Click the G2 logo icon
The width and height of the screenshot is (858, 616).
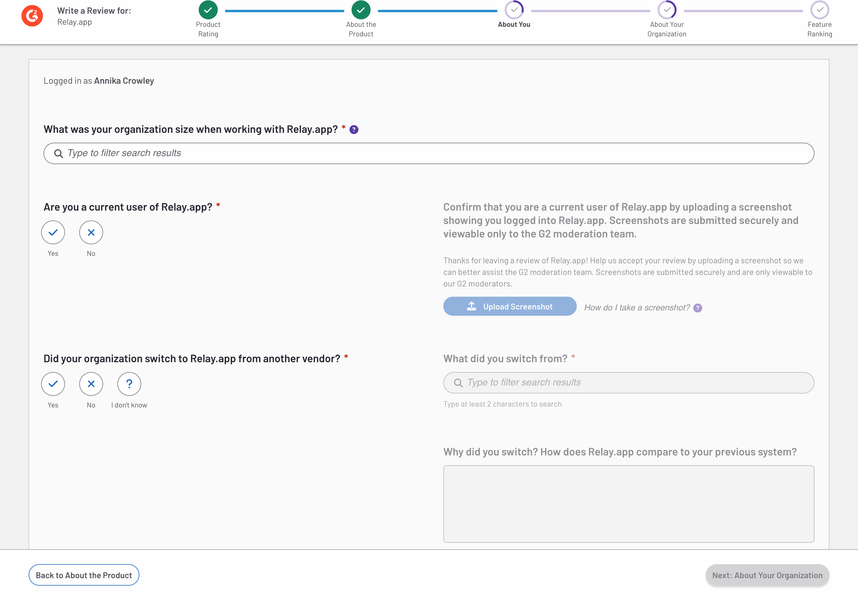[x=32, y=16]
